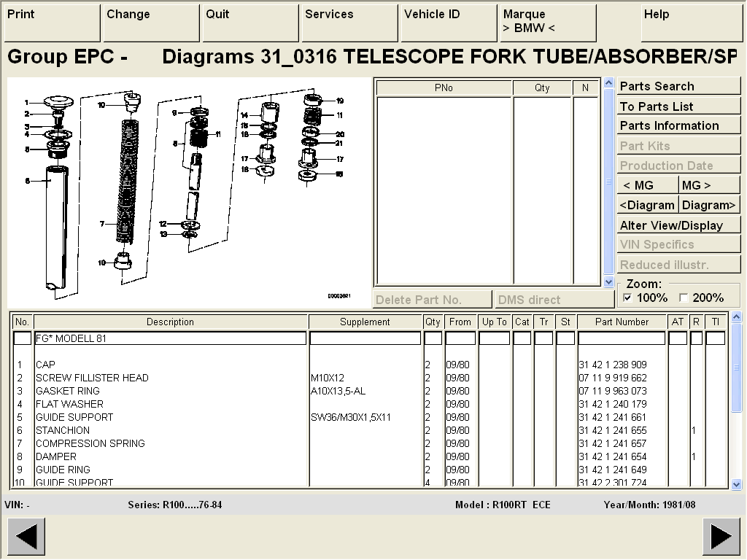Image resolution: width=747 pixels, height=560 pixels.
Task: Click the Qty header in selected parts list
Action: click(542, 87)
